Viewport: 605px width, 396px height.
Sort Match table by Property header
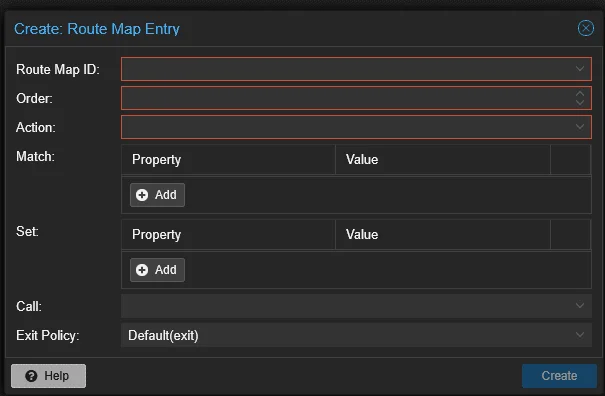point(228,159)
